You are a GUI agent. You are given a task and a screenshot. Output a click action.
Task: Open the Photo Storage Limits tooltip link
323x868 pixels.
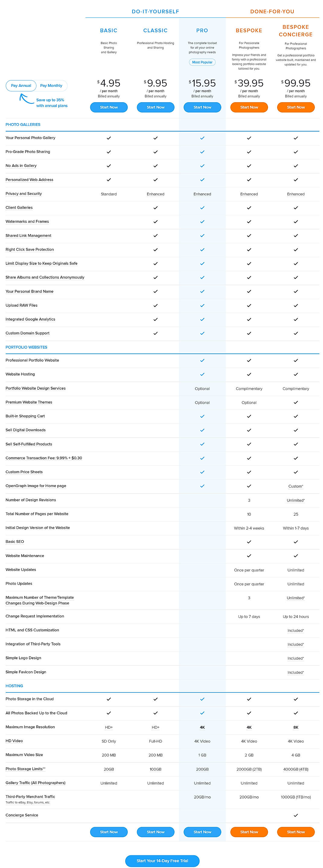pyautogui.click(x=25, y=769)
